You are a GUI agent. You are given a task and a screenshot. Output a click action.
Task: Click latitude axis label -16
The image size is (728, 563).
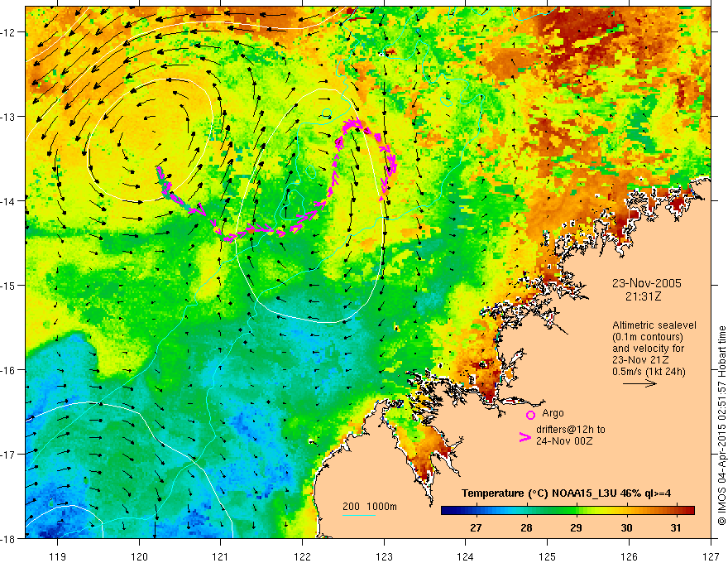pyautogui.click(x=9, y=370)
